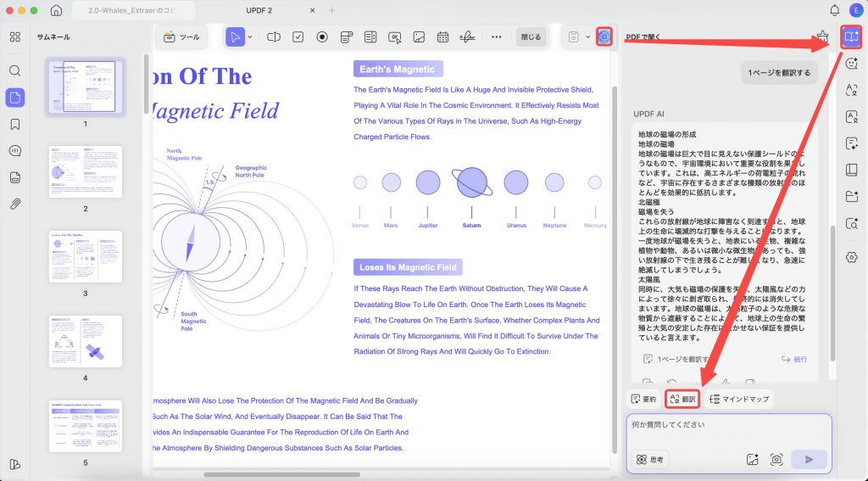Viewport: 868px width, 481px height.
Task: Open the more tools ellipsis menu
Action: tap(497, 37)
